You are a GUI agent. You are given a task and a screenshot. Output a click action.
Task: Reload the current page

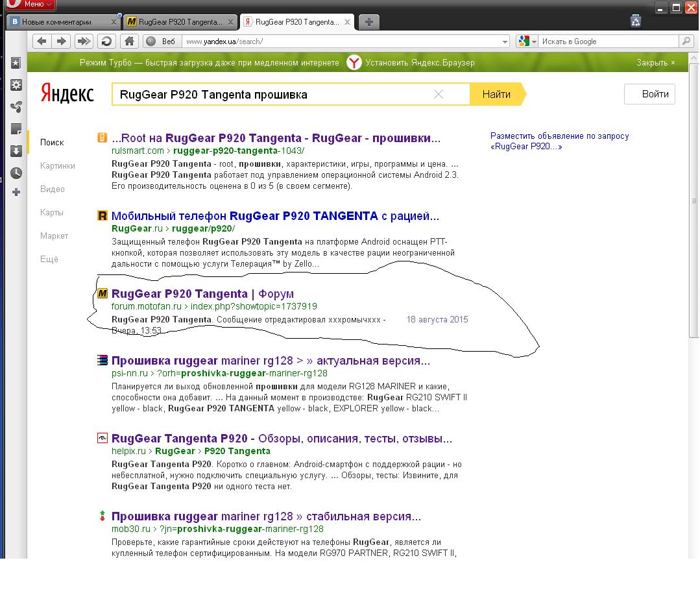[106, 42]
